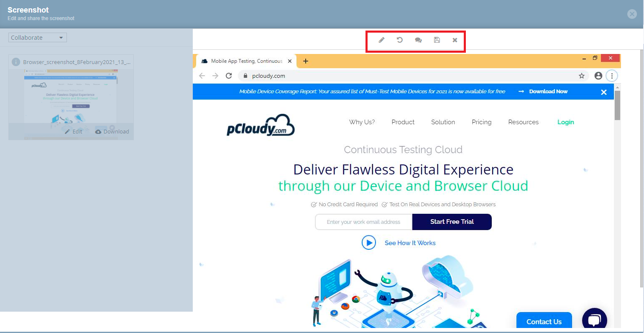This screenshot has width=644, height=333.
Task: Close the Mobile App Testing browser tab
Action: (x=290, y=61)
